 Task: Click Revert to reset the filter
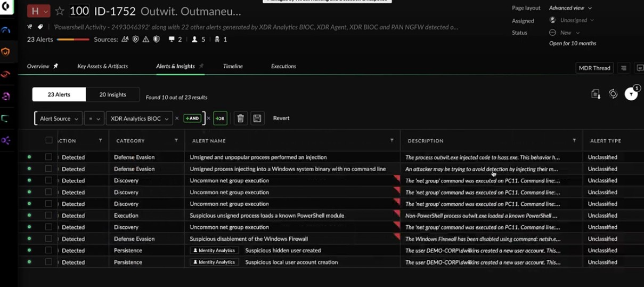(x=281, y=118)
